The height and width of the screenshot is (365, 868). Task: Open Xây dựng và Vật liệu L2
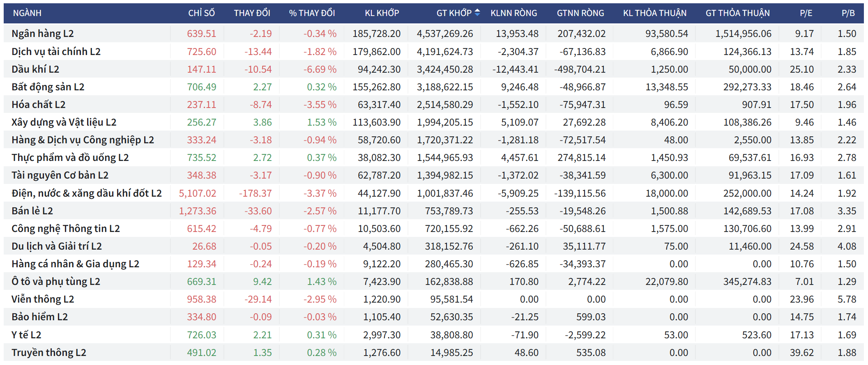point(64,122)
